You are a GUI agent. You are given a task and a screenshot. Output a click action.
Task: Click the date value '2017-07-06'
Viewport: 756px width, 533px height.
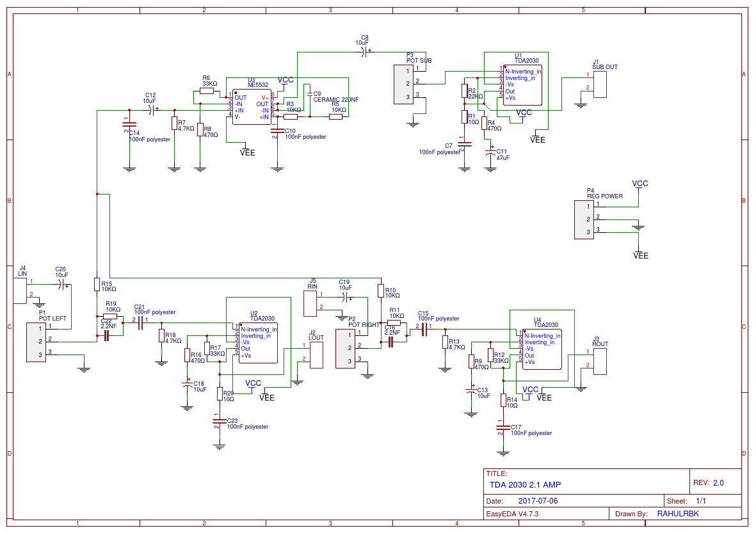tap(538, 501)
